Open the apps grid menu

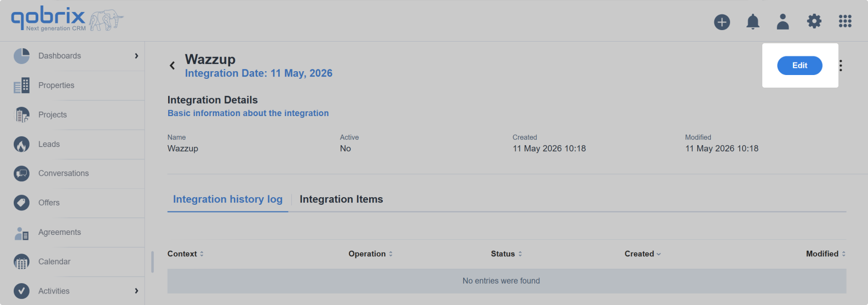coord(845,21)
